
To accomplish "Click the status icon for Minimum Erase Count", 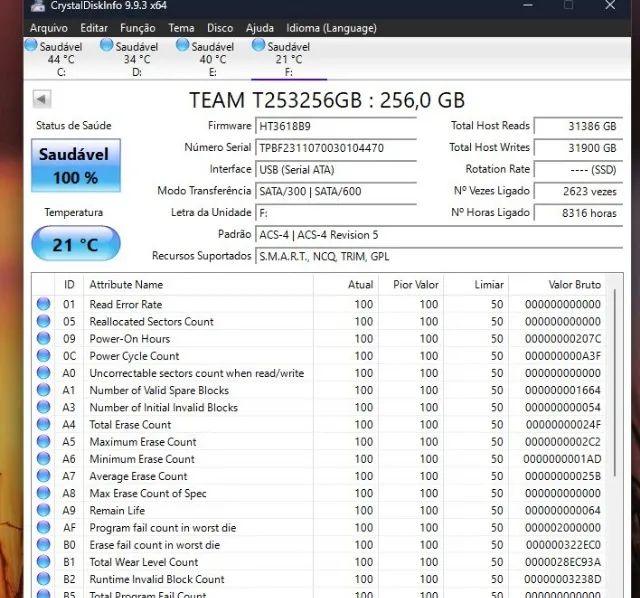I will [43, 458].
